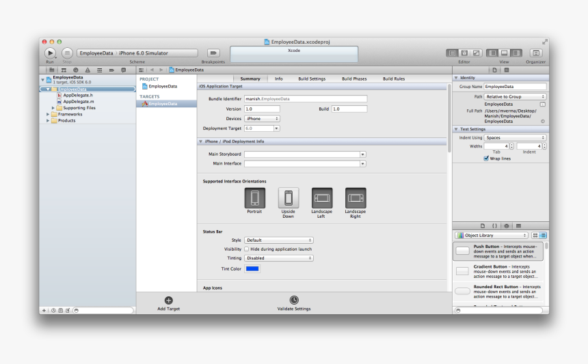Switch Object Library to icon view

535,236
